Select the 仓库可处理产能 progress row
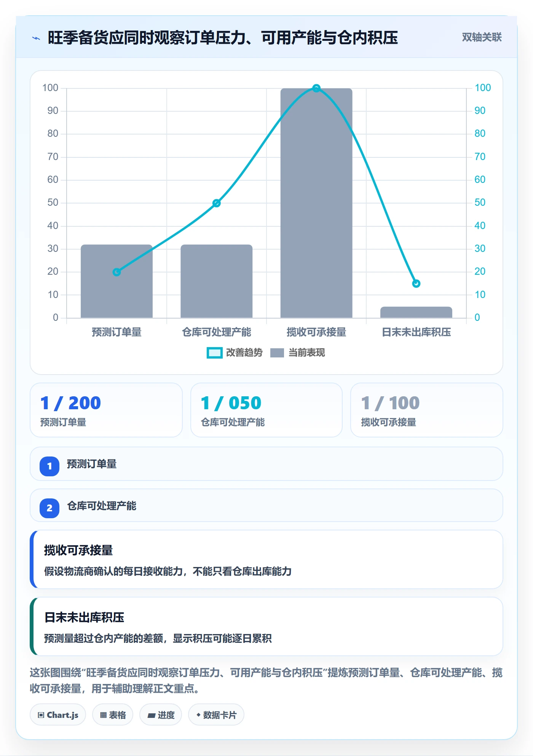This screenshot has height=756, width=533. pyautogui.click(x=266, y=505)
